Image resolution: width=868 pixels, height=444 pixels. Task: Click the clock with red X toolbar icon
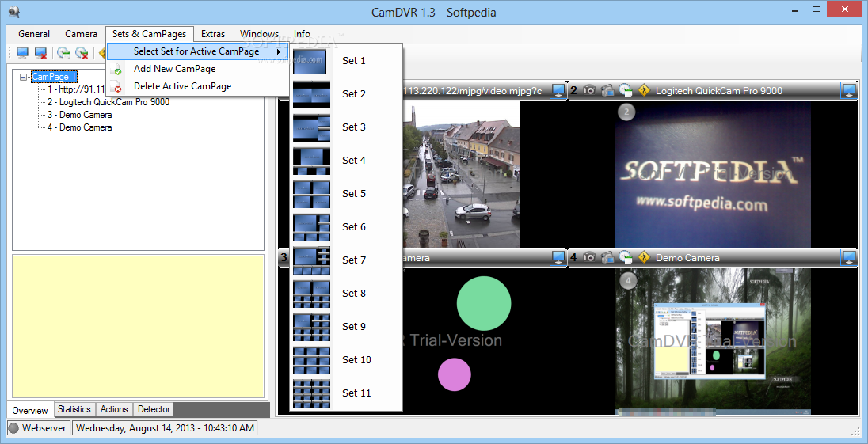click(82, 53)
